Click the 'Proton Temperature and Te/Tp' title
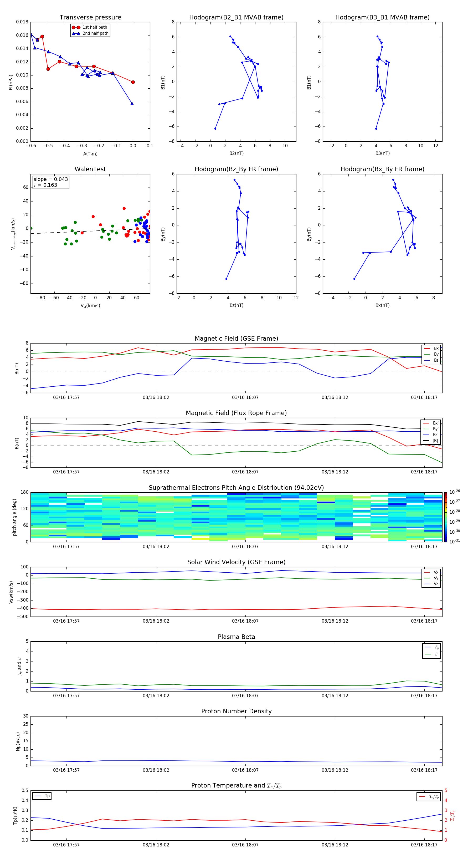Viewport: 473px width, 868px height. (x=236, y=786)
